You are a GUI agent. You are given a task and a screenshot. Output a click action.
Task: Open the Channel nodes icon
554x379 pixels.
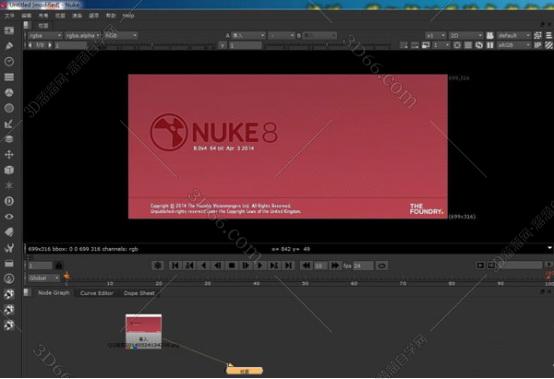click(x=9, y=77)
